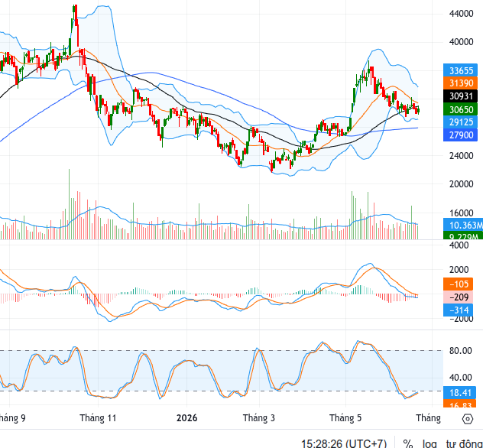Click the 4000 MACD axis tick
The height and width of the screenshot is (448, 483).
click(459, 245)
